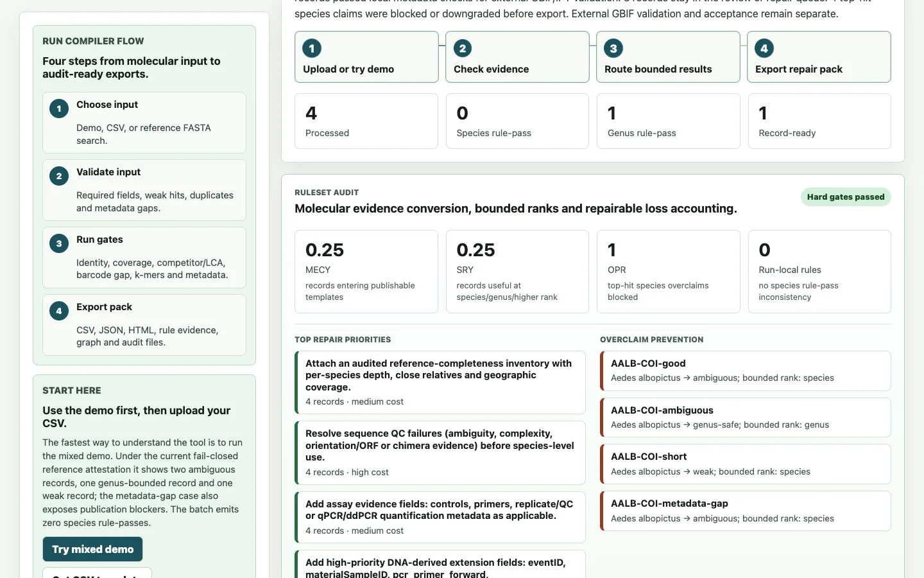Select the AALB-COI-metadata-gap overclaim record
The width and height of the screenshot is (924, 578).
(x=746, y=511)
